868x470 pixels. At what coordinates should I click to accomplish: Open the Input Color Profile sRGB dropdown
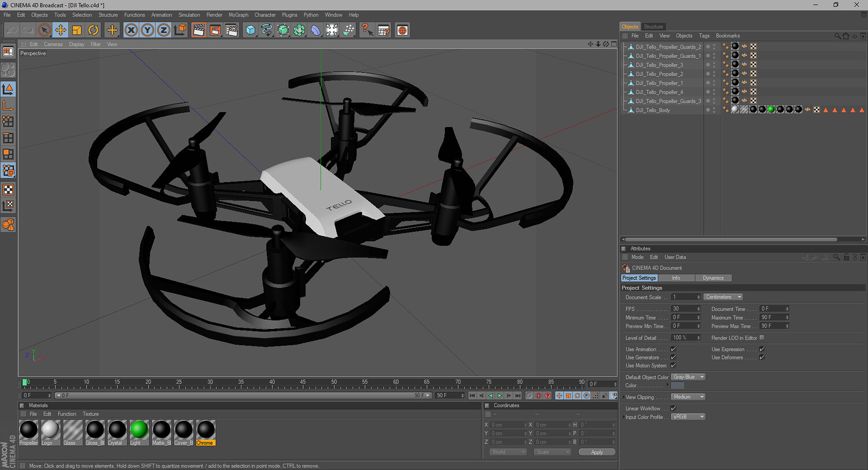pyautogui.click(x=688, y=417)
